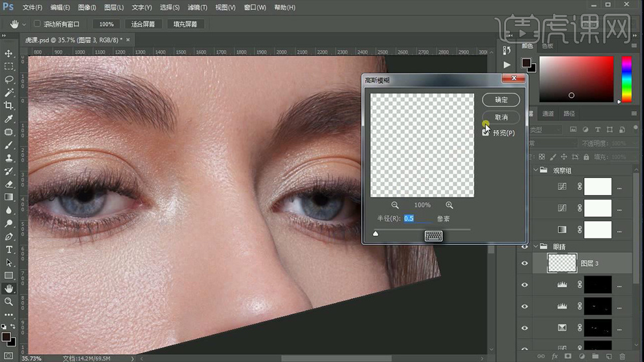
Task: Hide 图层 3 using its eye icon
Action: click(525, 263)
